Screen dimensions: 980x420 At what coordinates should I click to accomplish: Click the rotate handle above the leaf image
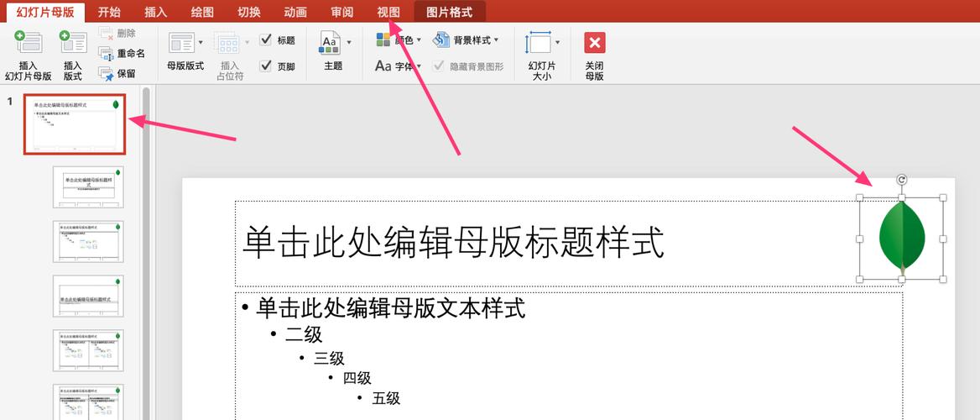(x=901, y=180)
